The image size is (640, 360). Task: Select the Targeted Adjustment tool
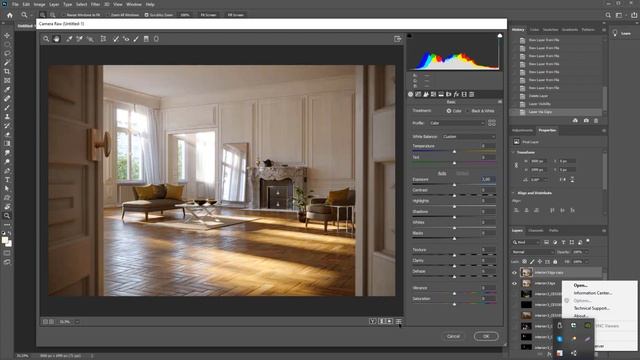(90, 39)
